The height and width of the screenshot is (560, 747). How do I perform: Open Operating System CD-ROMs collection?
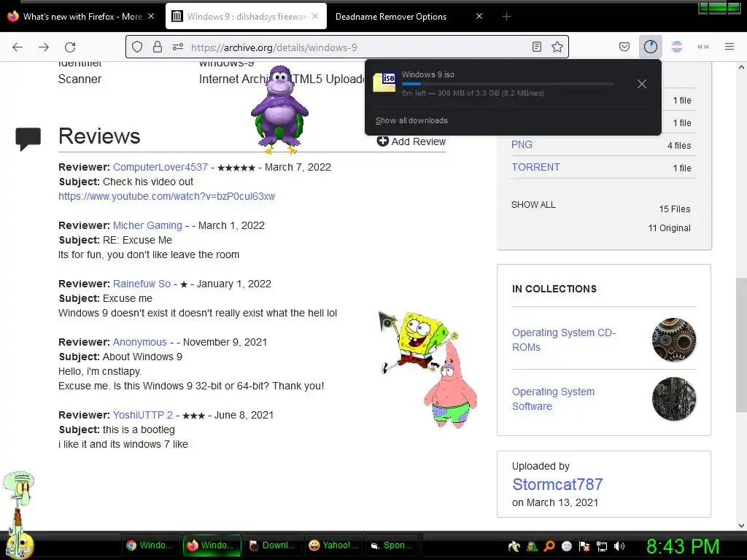pyautogui.click(x=564, y=340)
